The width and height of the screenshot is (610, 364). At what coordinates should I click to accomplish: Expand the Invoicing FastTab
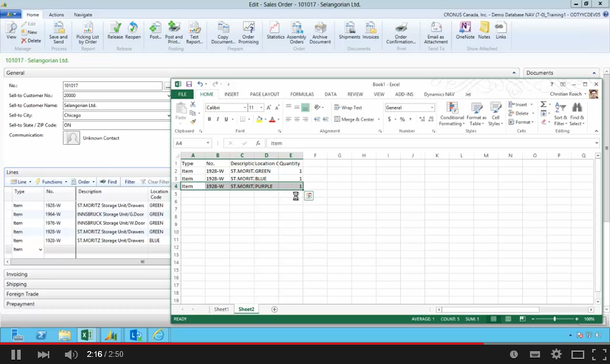(x=17, y=274)
